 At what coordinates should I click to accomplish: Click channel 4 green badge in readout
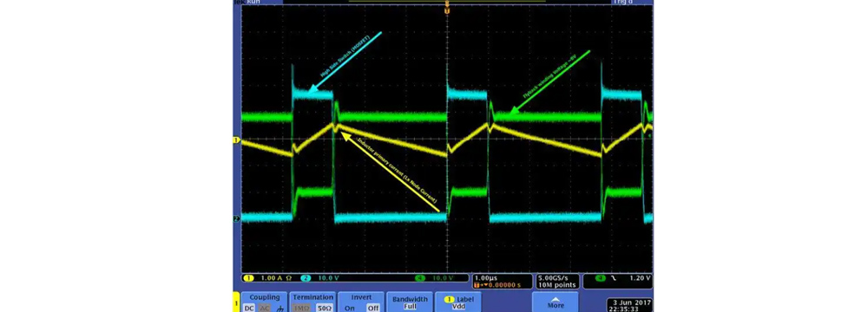421,277
